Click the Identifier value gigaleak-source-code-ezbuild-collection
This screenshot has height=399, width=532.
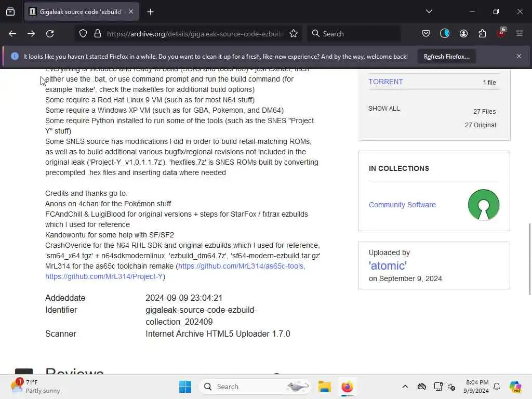201,316
